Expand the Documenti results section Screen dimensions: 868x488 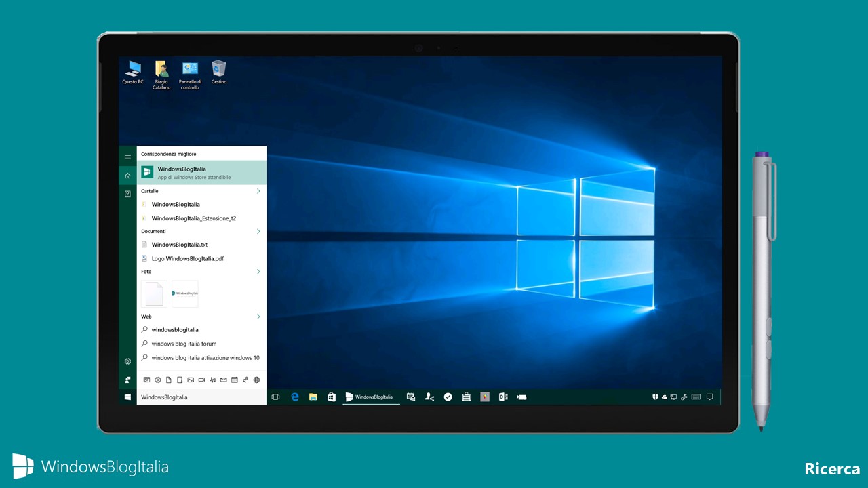(258, 232)
